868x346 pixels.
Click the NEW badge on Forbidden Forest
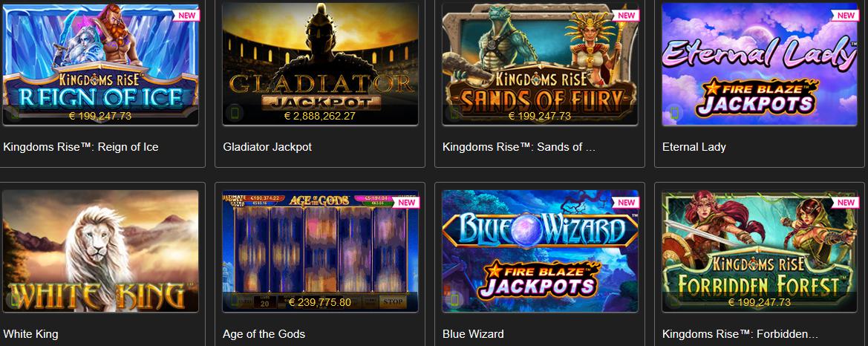coord(846,203)
